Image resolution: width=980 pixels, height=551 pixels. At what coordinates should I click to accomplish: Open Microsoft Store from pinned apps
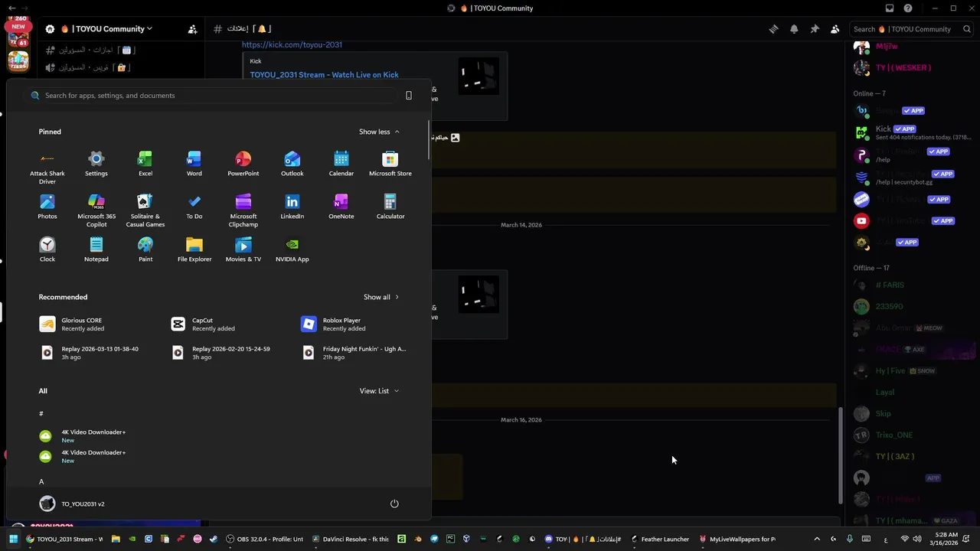tap(390, 164)
